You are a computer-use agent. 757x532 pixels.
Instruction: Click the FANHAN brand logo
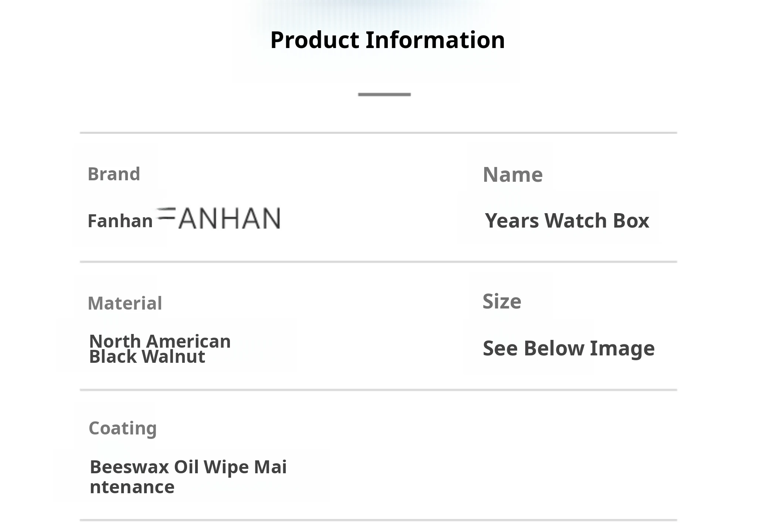pos(218,218)
